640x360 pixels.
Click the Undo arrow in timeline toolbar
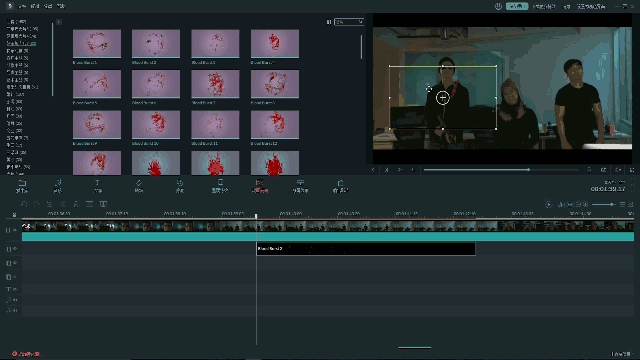point(24,204)
